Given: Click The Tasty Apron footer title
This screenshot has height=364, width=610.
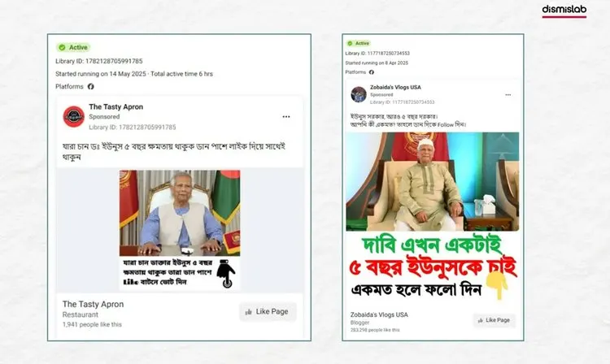Looking at the screenshot, I should [x=93, y=304].
